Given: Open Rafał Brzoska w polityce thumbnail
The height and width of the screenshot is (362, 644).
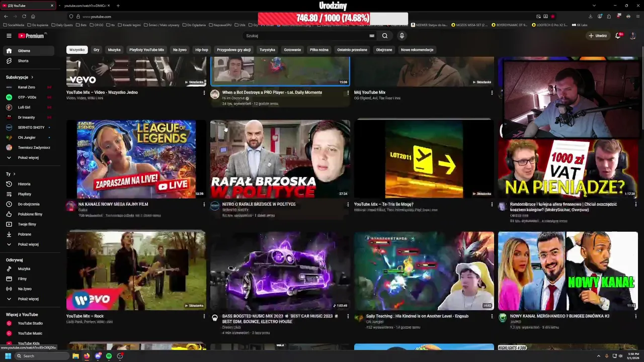Looking at the screenshot, I should coord(280,159).
